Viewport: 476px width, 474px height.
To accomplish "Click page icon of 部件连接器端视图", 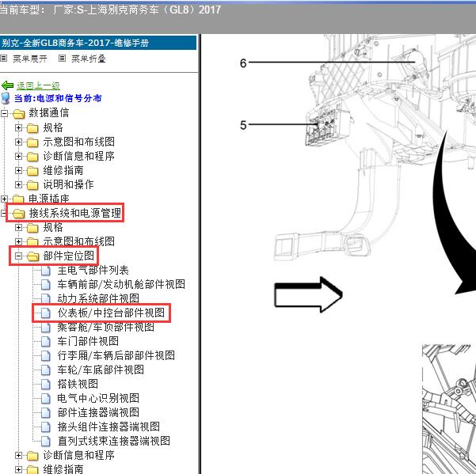I will [46, 413].
